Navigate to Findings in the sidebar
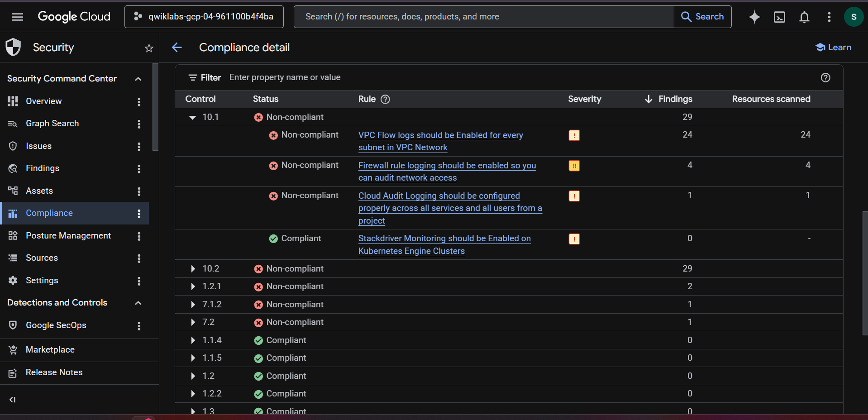The image size is (868, 420). tap(43, 168)
